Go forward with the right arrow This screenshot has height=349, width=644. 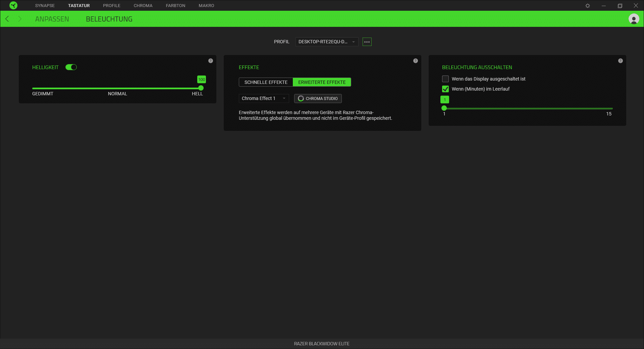[x=20, y=19]
